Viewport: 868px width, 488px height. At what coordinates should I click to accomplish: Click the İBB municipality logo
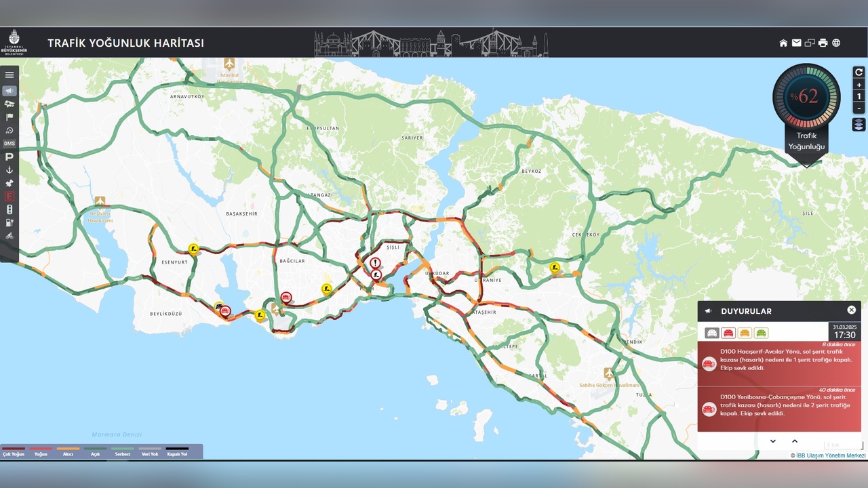click(14, 42)
